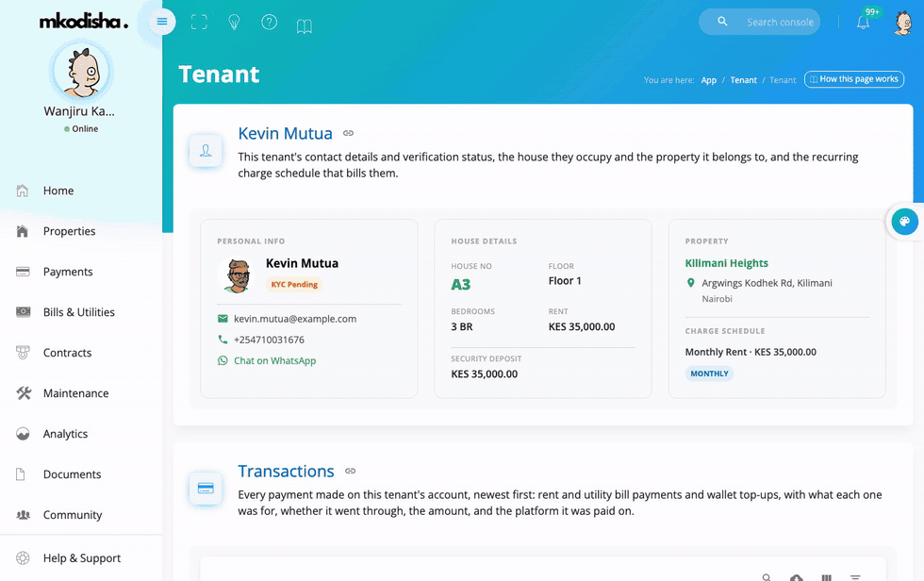Toggle the sidebar hamburger menu button

(162, 22)
